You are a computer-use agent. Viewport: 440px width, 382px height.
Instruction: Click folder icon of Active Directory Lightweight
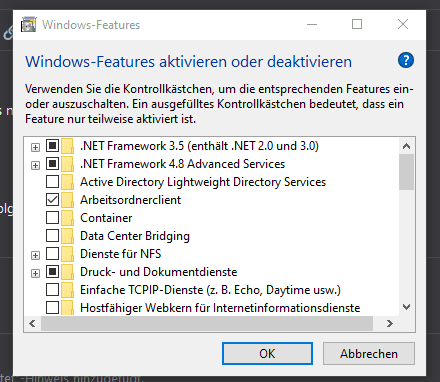coord(67,182)
